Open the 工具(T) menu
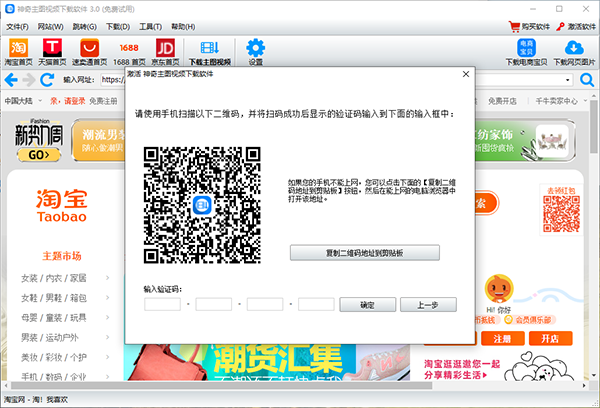The height and width of the screenshot is (408, 600). (151, 26)
